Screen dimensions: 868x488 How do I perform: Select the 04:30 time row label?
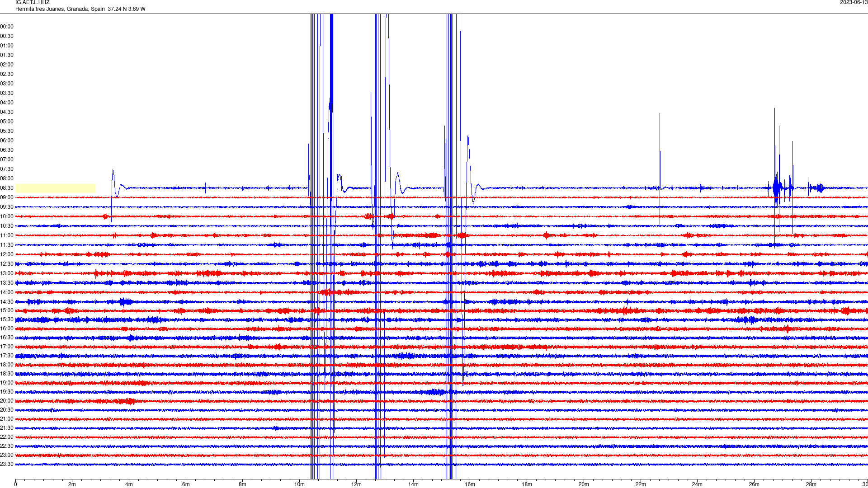click(x=7, y=112)
